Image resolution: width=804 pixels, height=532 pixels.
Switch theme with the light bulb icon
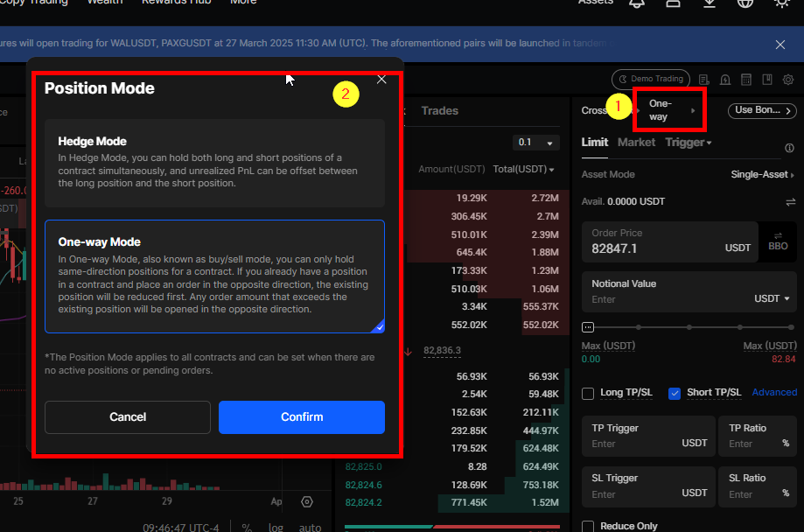tap(782, 3)
